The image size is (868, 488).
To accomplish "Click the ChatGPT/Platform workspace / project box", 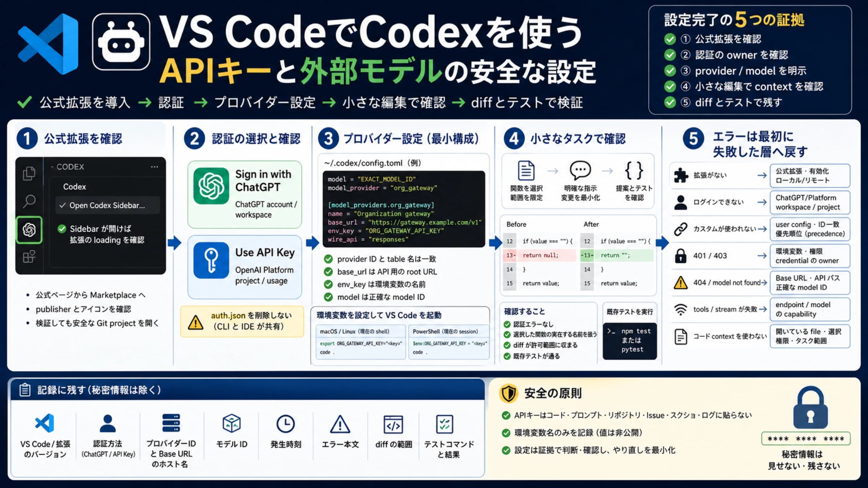I will pyautogui.click(x=810, y=202).
